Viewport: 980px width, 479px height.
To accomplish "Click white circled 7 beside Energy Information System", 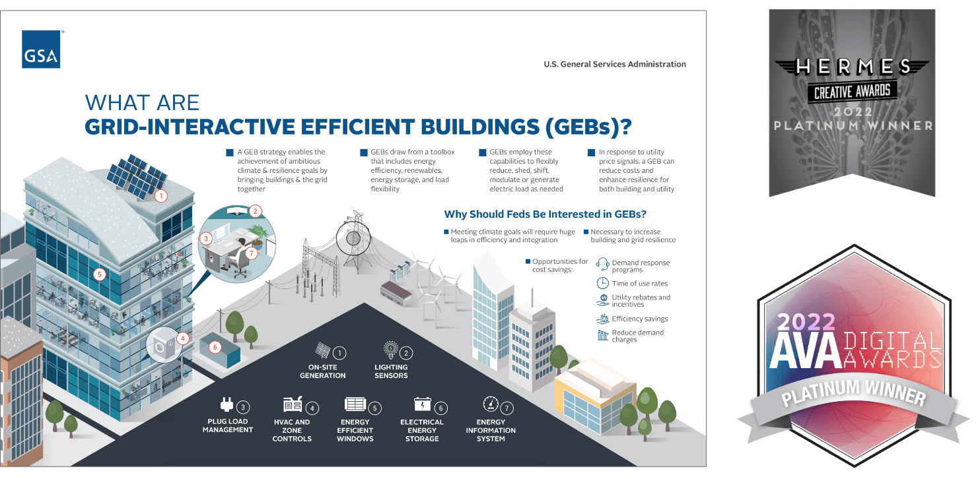I will point(507,408).
